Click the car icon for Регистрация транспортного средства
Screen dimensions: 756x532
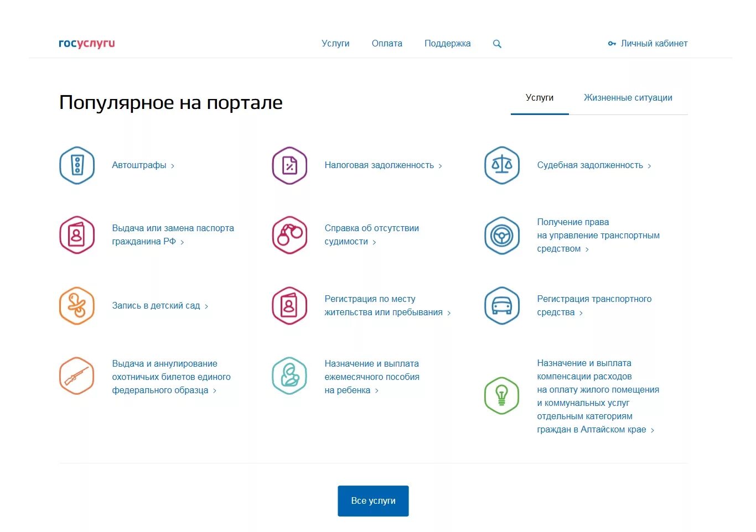[x=502, y=306]
